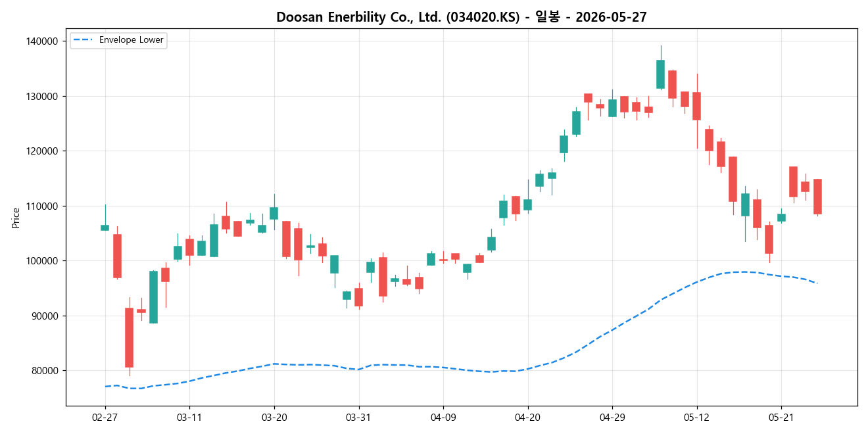Click the 100000 y-axis tick label
Screen dimensions: 868x434
(43, 261)
